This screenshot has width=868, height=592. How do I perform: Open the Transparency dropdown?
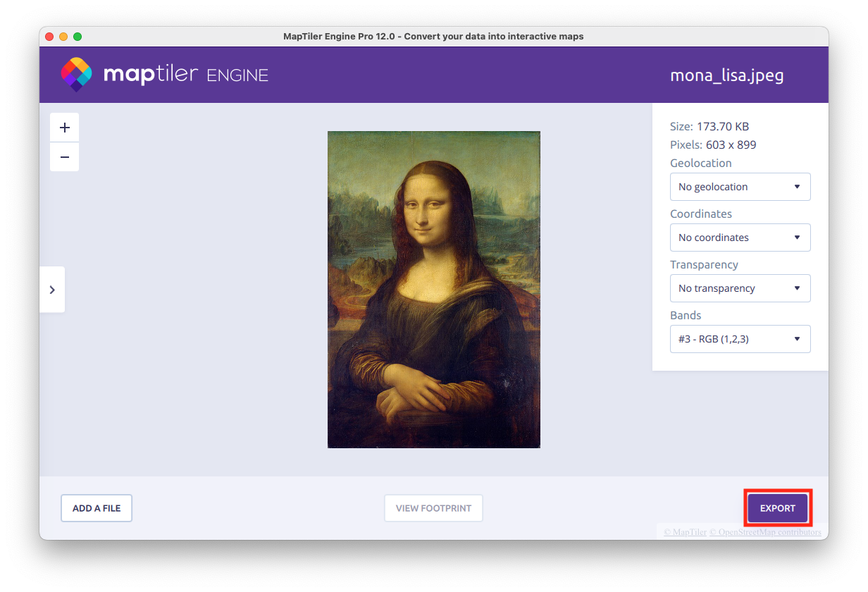click(740, 288)
